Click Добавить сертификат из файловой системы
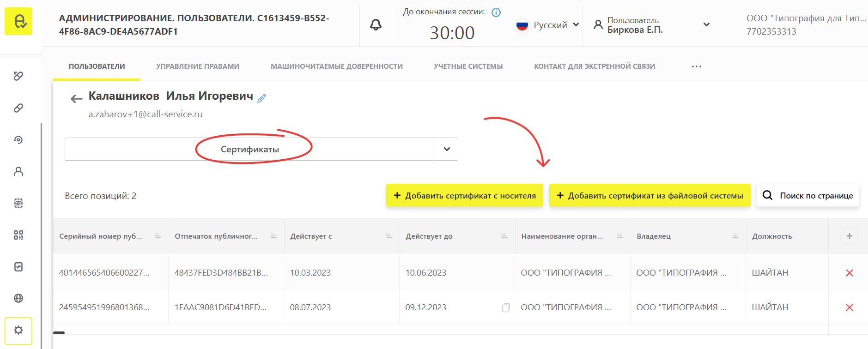 point(649,196)
